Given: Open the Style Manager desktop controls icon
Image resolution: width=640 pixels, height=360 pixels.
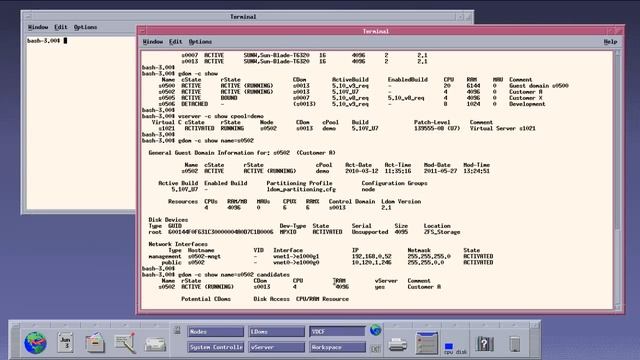Looking at the screenshot, I should [427, 343].
